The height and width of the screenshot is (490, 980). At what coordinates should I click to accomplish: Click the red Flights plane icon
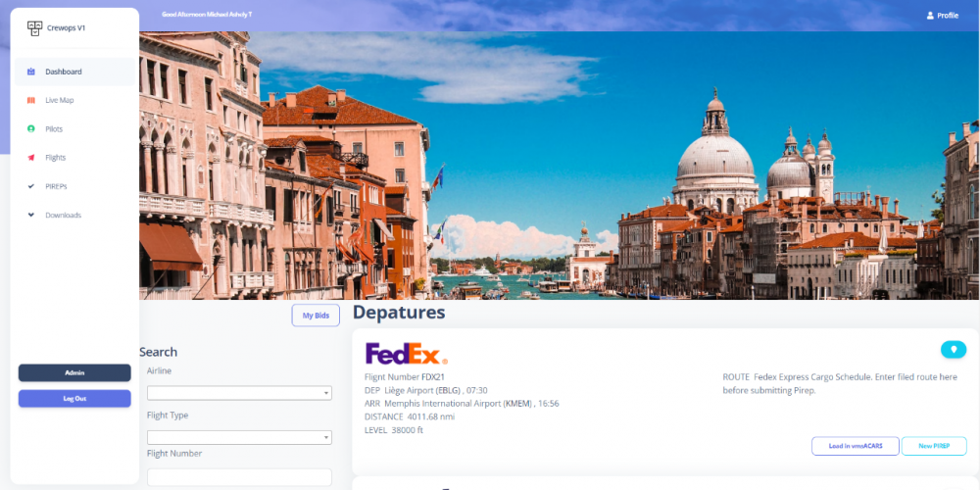(31, 158)
